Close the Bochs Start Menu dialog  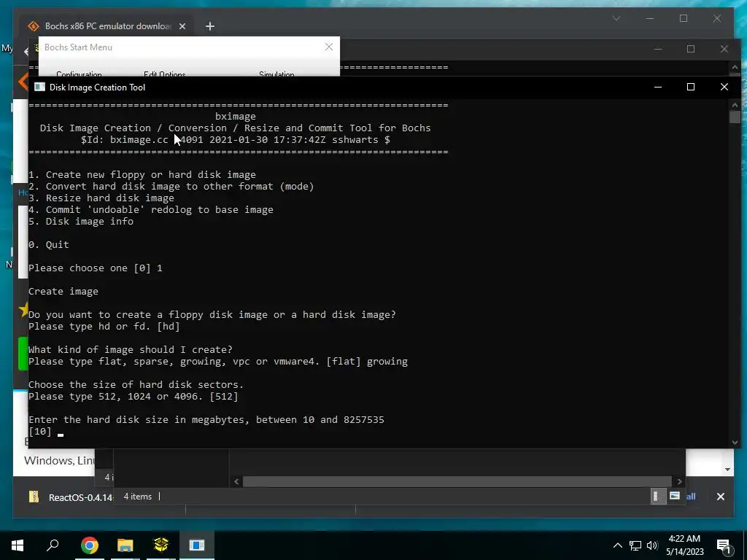(329, 47)
